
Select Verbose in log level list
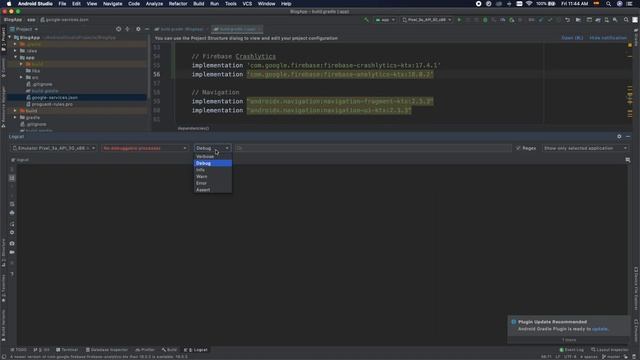click(213, 156)
